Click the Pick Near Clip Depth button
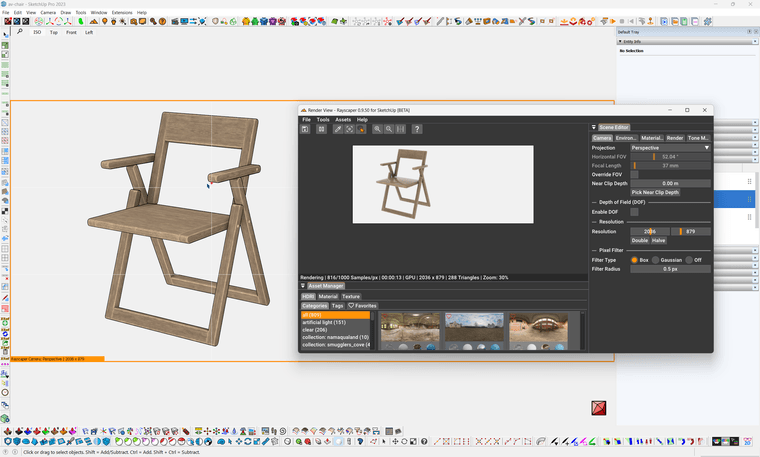This screenshot has height=457, width=760. (x=655, y=192)
